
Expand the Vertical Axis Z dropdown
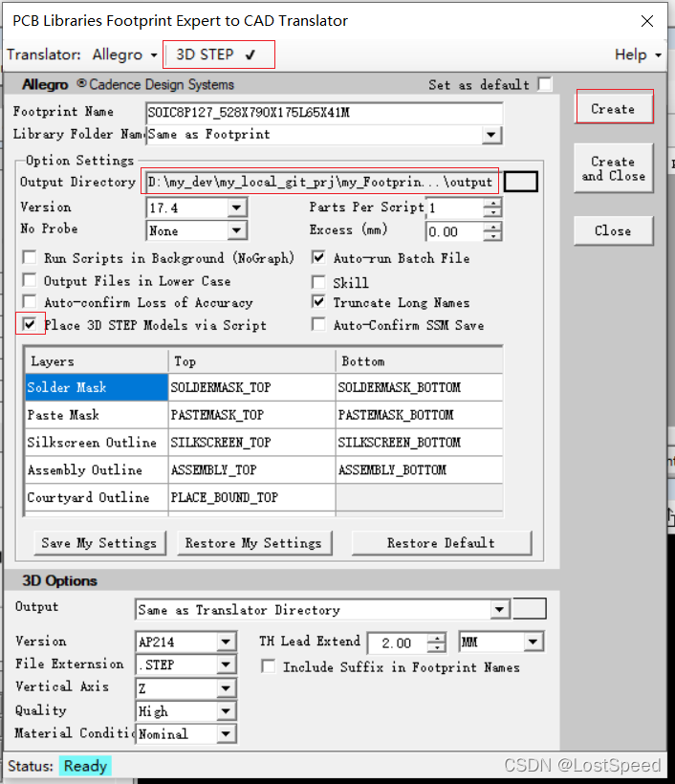[226, 688]
